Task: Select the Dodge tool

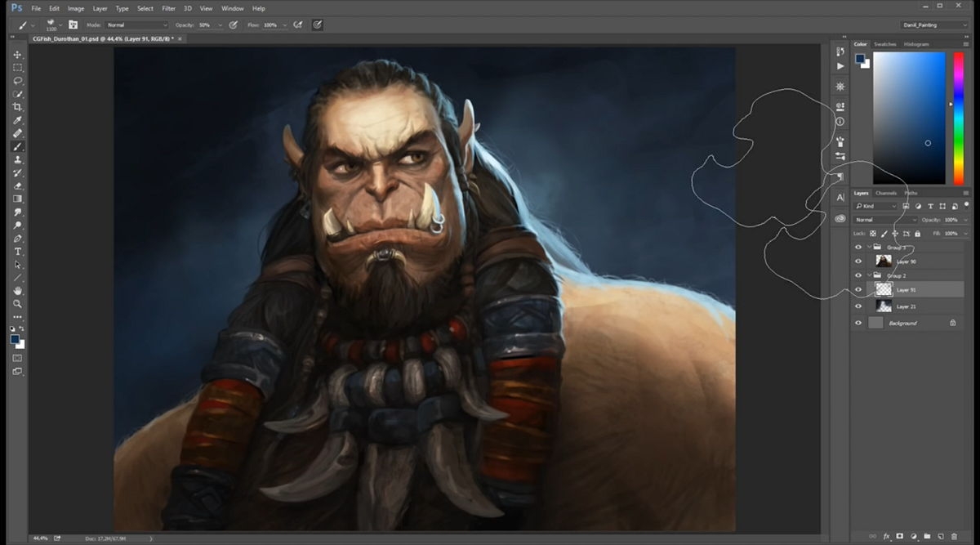Action: click(x=18, y=225)
